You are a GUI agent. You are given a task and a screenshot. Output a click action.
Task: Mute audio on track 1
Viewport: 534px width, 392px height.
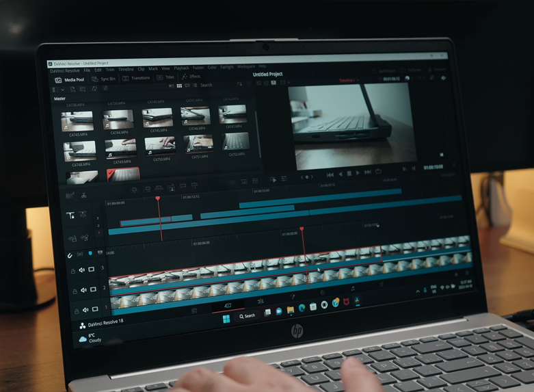85,310
